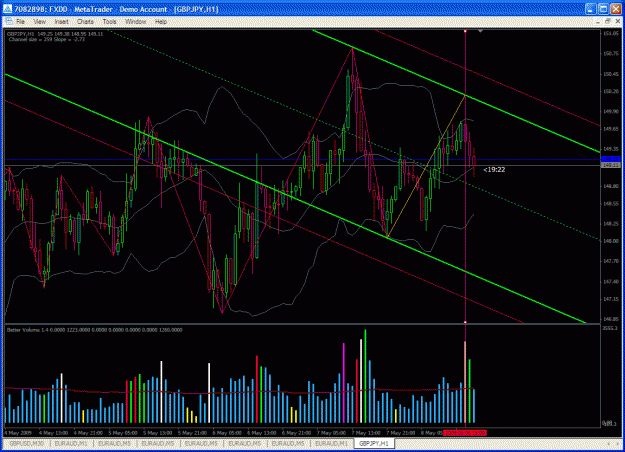Click the gray current price label on axis
Viewport: 625px width, 452px height.
(611, 165)
